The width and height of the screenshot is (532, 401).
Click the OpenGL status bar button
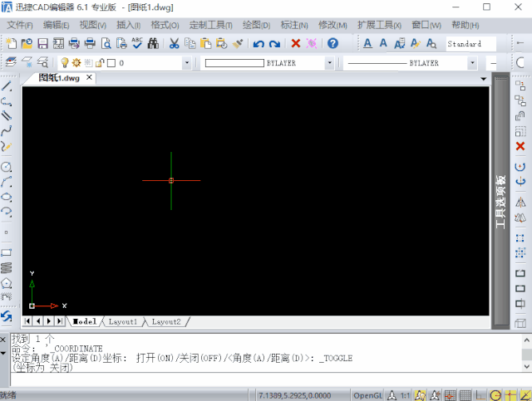tap(367, 395)
